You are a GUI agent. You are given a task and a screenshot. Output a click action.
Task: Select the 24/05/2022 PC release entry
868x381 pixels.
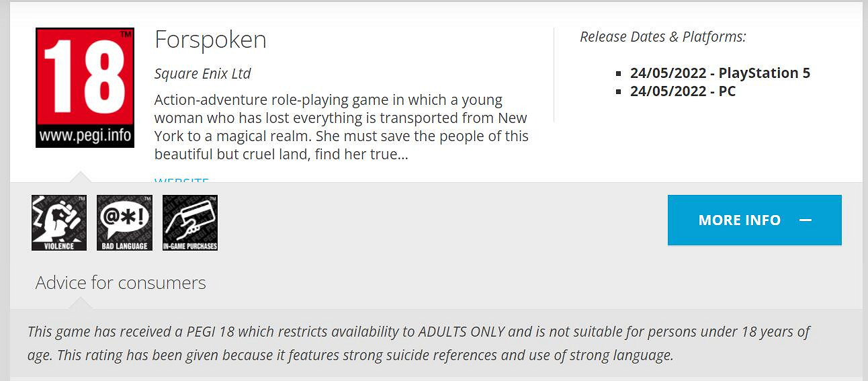683,91
